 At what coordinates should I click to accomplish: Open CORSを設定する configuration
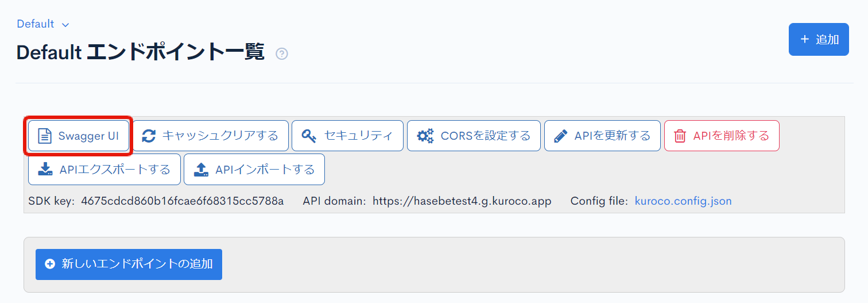tap(474, 136)
